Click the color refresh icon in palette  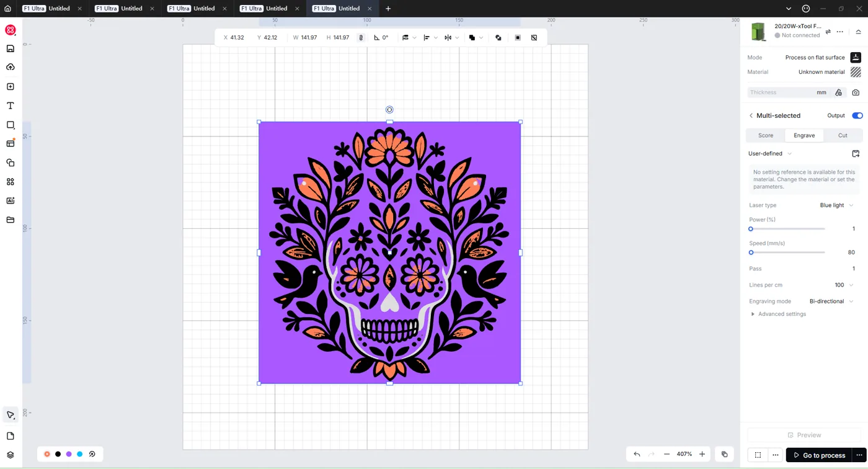(92, 454)
